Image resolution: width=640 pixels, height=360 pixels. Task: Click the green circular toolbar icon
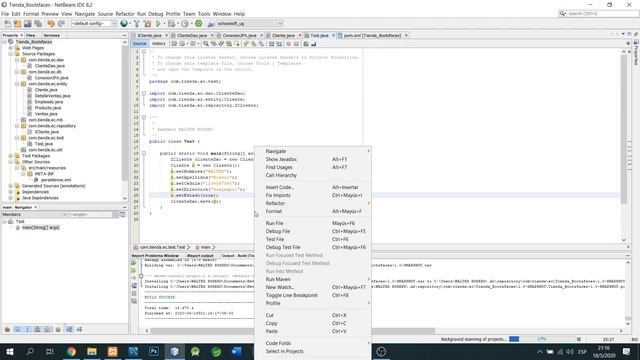tap(199, 24)
